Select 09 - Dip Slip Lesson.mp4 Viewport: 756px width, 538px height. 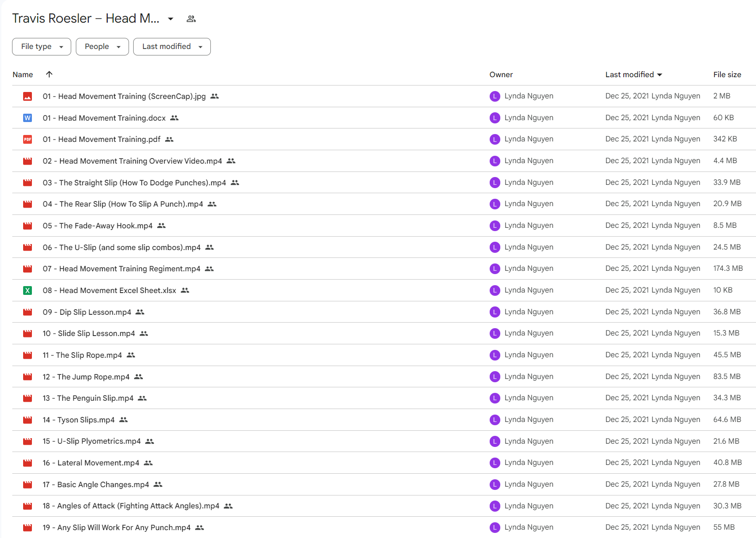(87, 312)
